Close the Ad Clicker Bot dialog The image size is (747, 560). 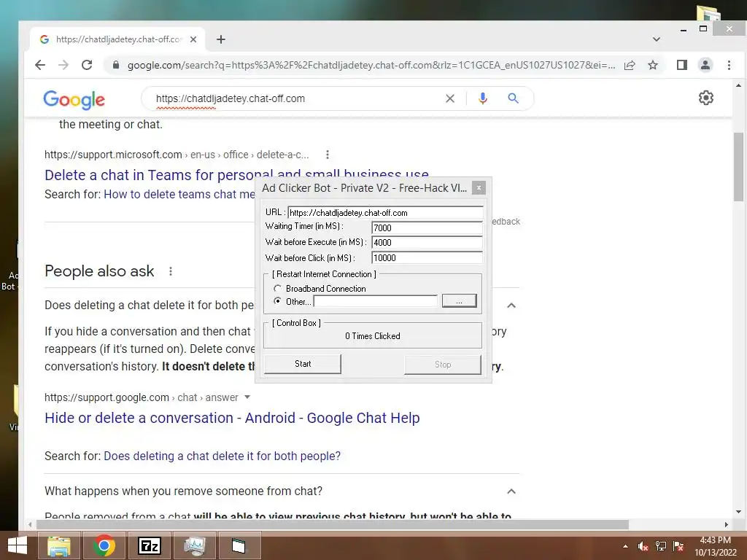pyautogui.click(x=479, y=188)
